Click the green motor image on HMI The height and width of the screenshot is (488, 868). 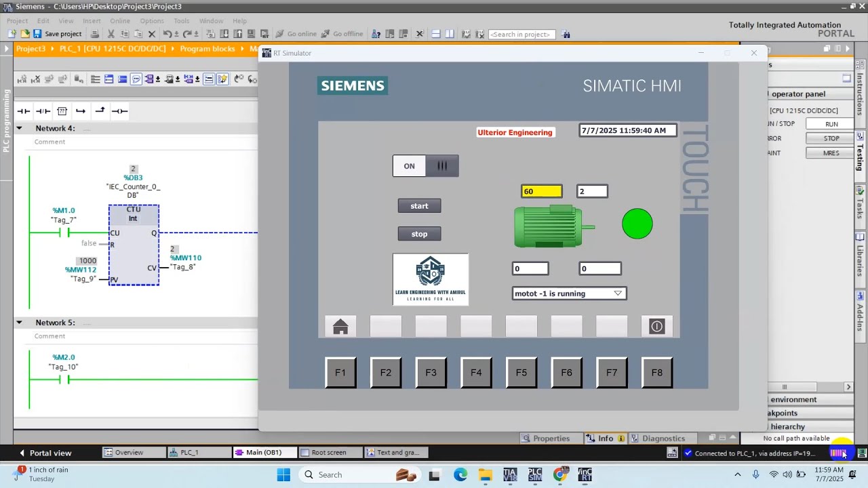click(554, 226)
